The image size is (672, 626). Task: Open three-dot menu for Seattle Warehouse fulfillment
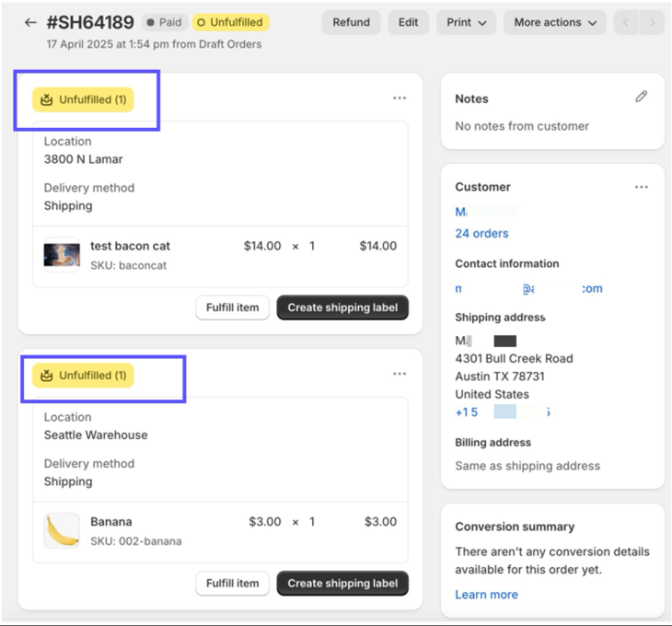point(400,374)
